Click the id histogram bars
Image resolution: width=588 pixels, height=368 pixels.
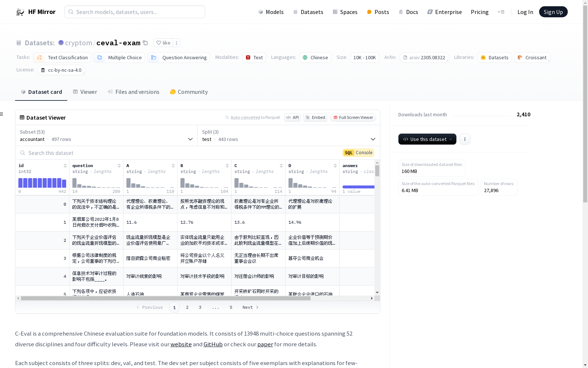point(42,183)
